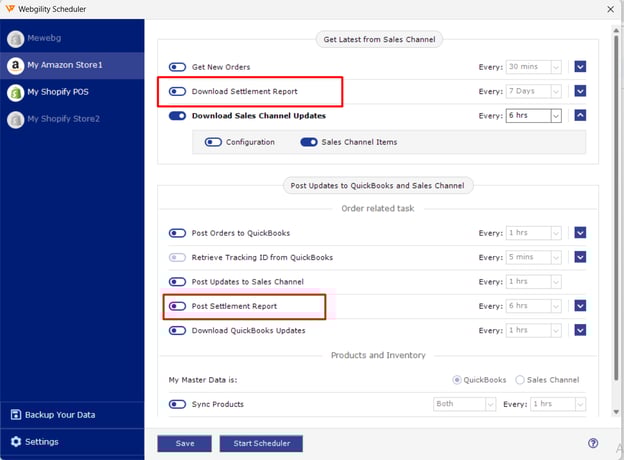Collapse Download Sales Channel Updates options arrow
The image size is (624, 460).
(x=580, y=115)
